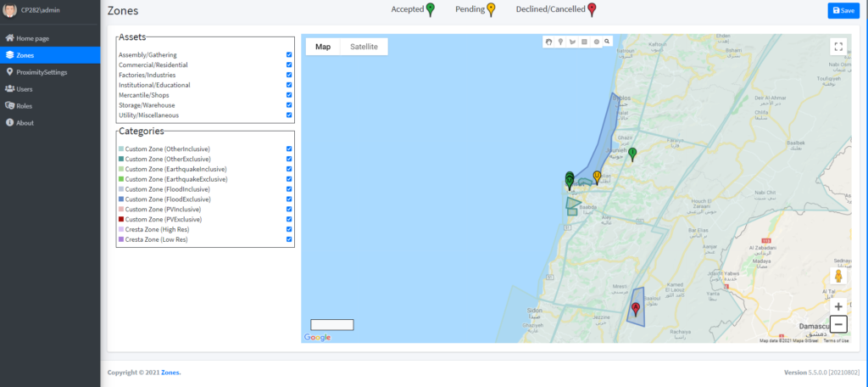Pick the rectangle drawing tool
This screenshot has width=868, height=387.
584,42
